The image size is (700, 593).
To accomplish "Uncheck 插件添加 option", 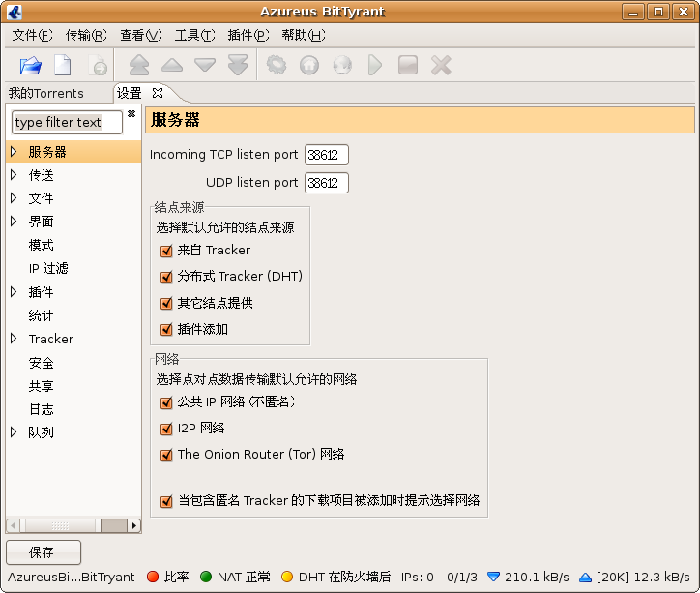I will click(x=166, y=330).
